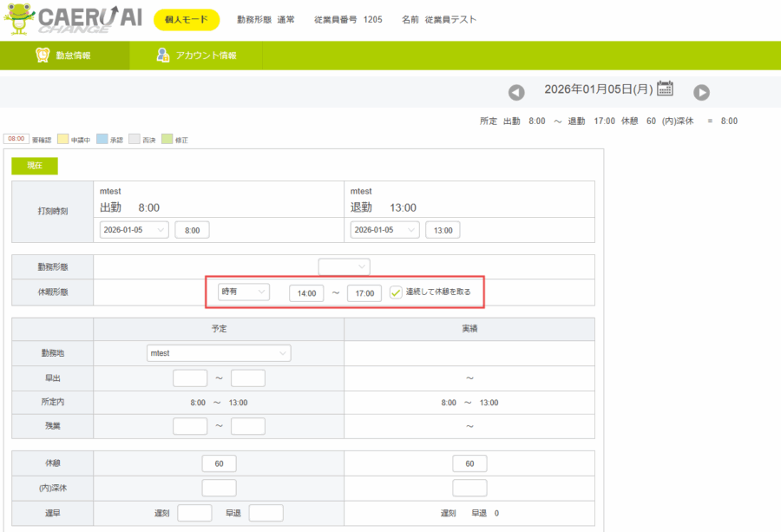Image resolution: width=781 pixels, height=532 pixels.
Task: Go to the next day arrow
Action: pos(701,93)
